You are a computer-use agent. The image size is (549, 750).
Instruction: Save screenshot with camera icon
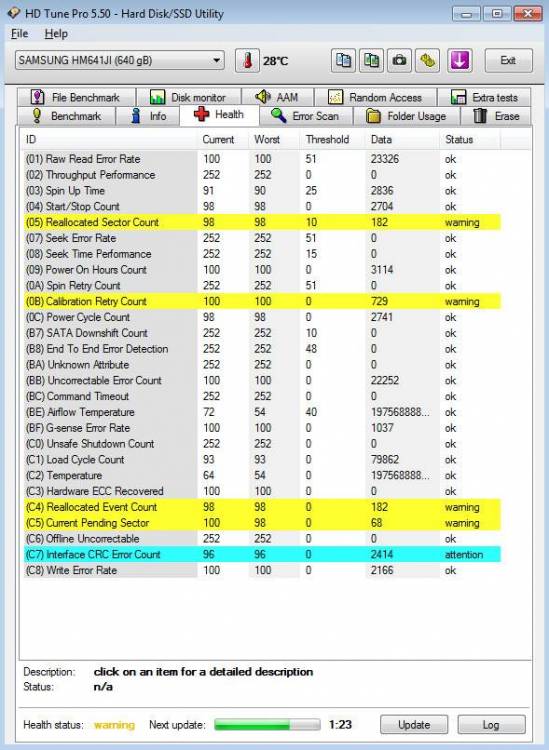[399, 61]
